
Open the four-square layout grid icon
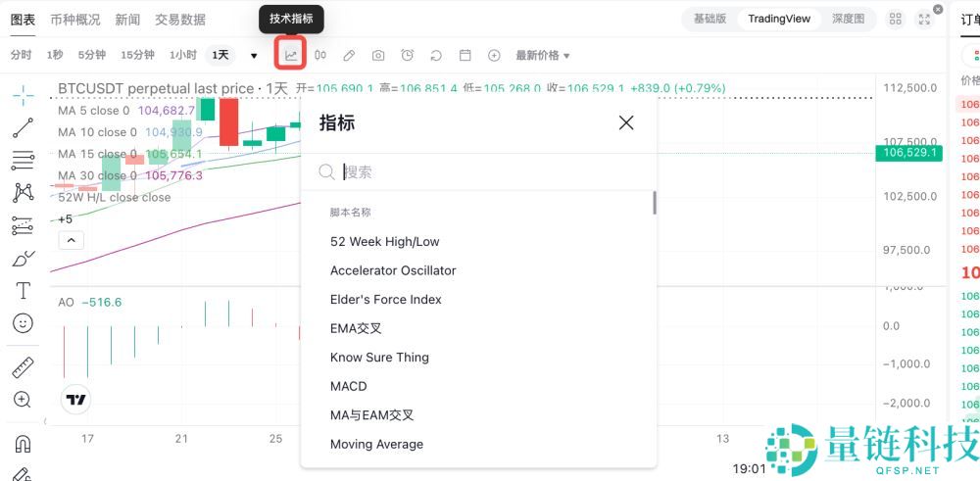(x=895, y=19)
